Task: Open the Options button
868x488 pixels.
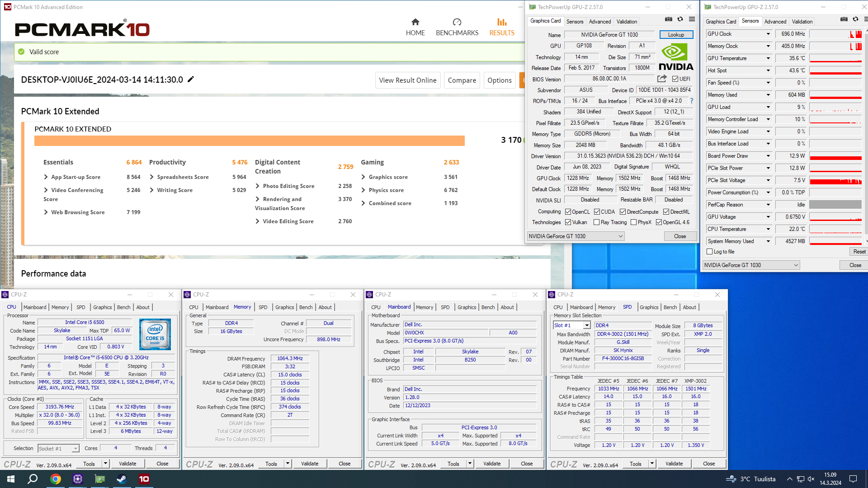Action: point(500,80)
